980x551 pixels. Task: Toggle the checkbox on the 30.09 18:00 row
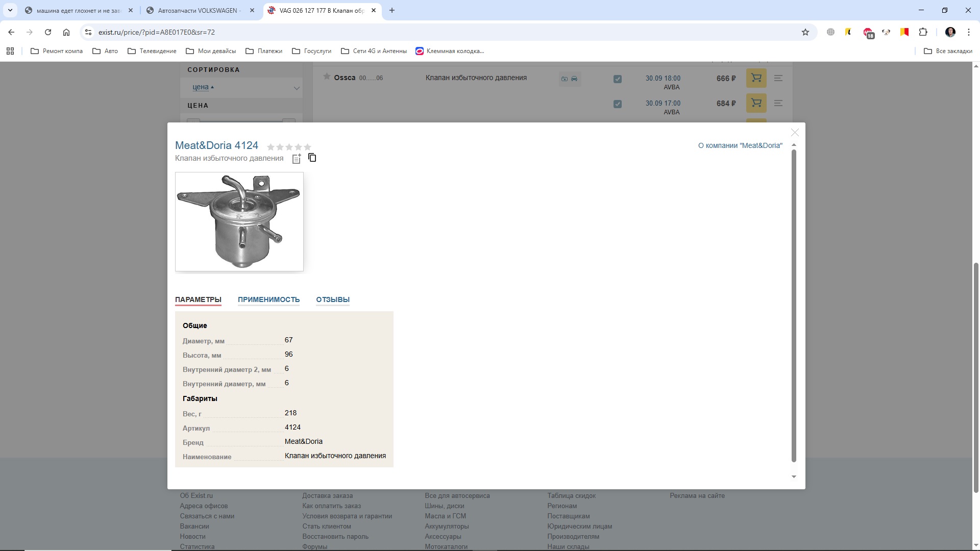pyautogui.click(x=618, y=79)
